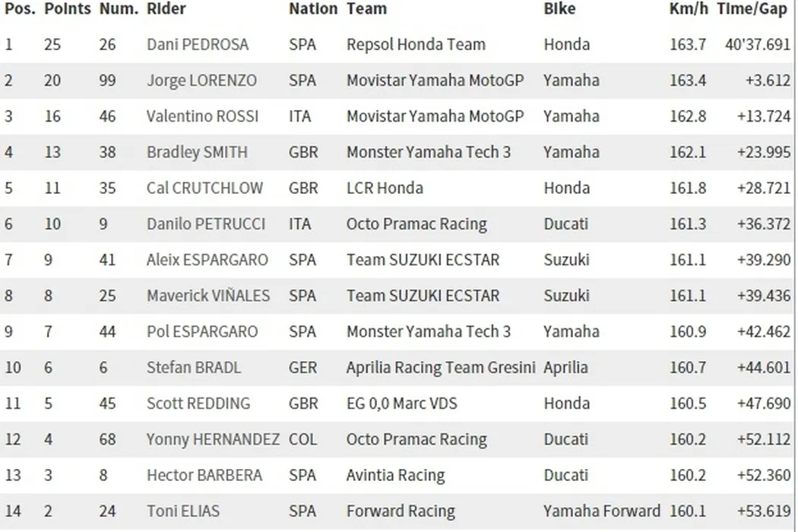Open Valentino ROSSI's rider entry
This screenshot has height=532, width=798.
pyautogui.click(x=202, y=116)
